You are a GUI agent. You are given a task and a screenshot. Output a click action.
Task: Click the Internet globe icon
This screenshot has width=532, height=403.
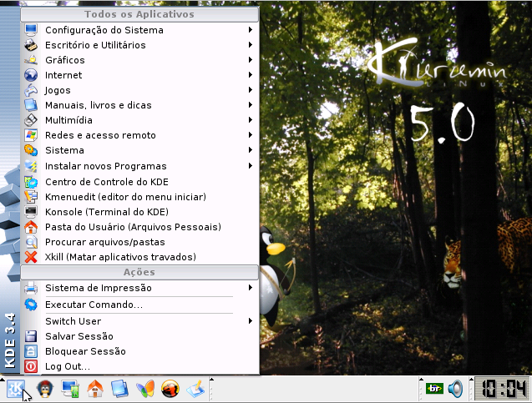pyautogui.click(x=31, y=75)
